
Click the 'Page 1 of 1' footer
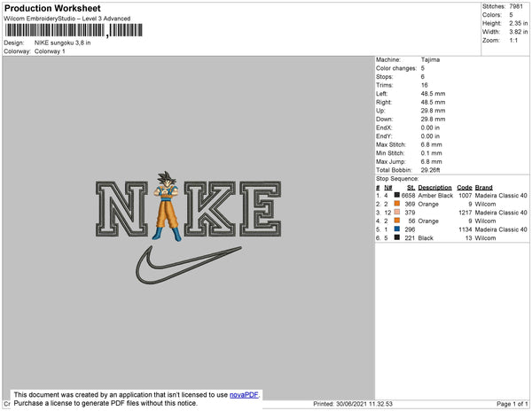pos(512,404)
